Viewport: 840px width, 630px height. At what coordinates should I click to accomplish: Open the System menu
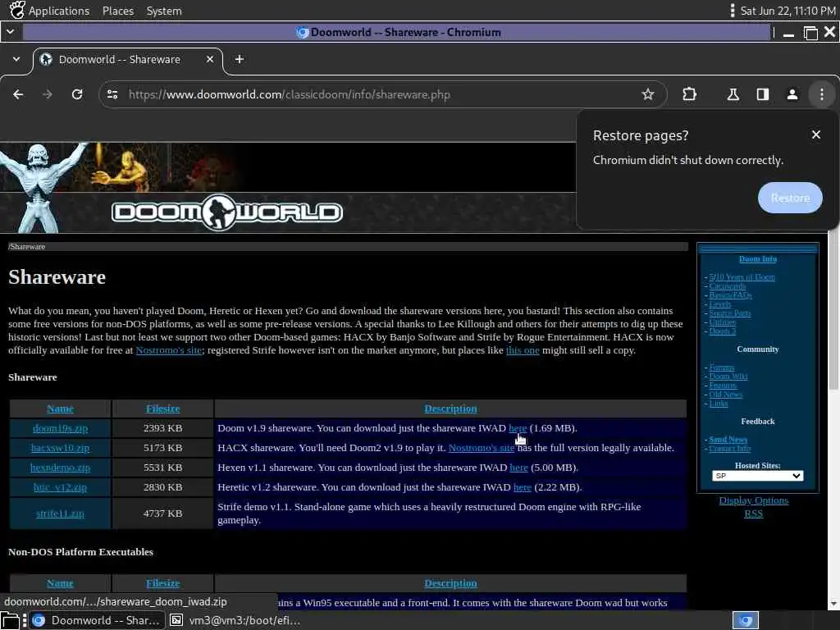tap(164, 11)
